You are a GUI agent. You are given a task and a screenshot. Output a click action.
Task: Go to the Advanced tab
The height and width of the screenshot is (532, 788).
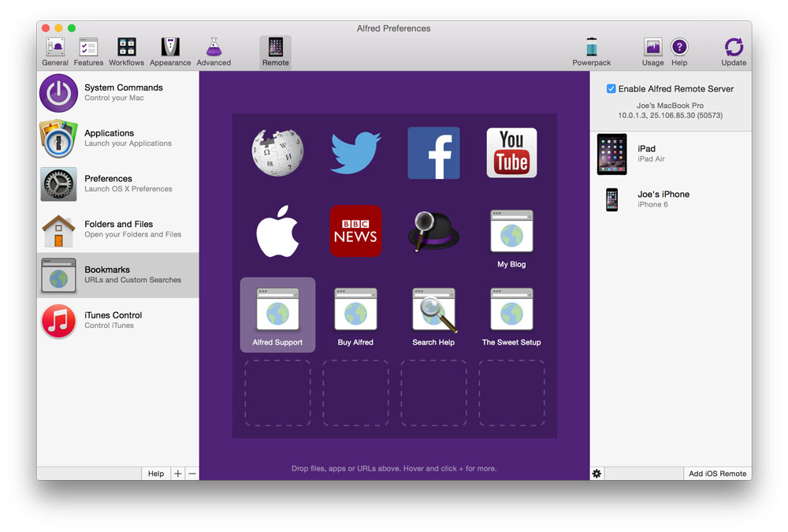click(214, 52)
